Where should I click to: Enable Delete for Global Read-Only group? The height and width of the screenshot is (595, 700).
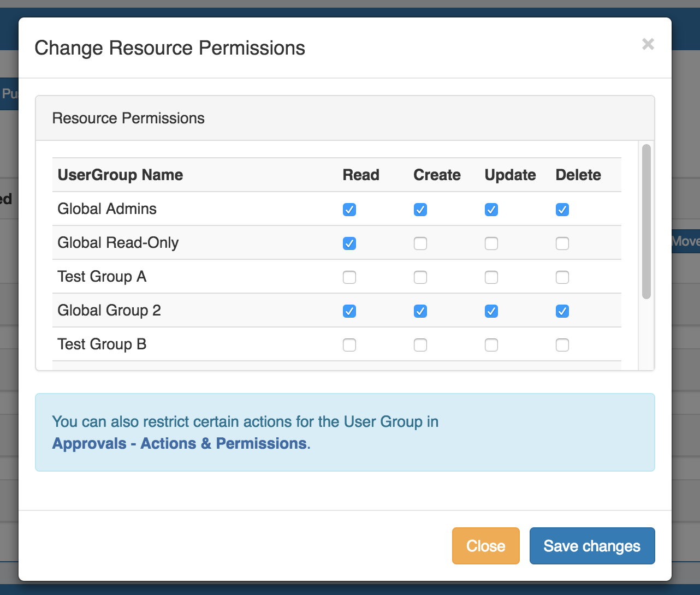(562, 243)
